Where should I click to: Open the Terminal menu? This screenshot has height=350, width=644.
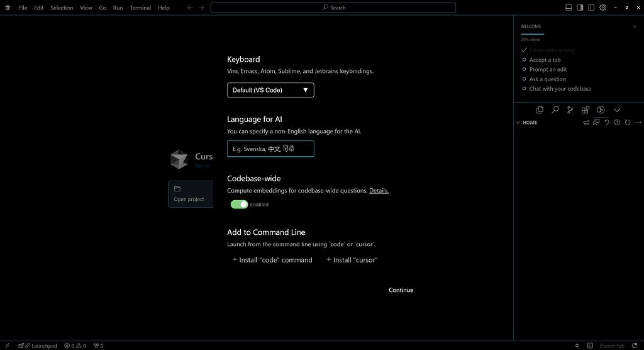point(140,8)
